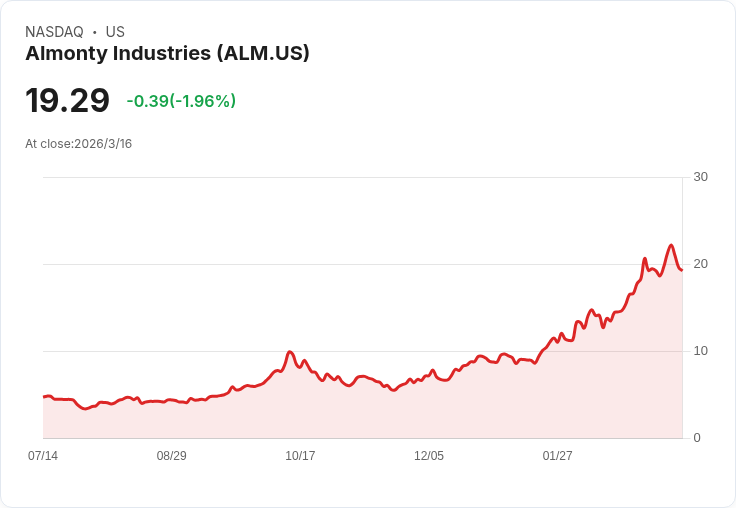Screen dimensions: 736x508
Task: Click the mid-October price spike near 10
Action: [x=290, y=352]
